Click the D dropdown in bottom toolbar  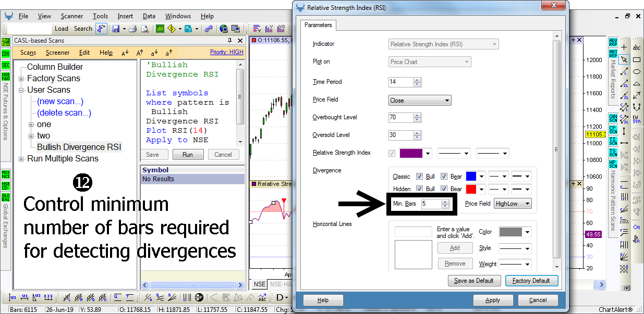(282, 297)
